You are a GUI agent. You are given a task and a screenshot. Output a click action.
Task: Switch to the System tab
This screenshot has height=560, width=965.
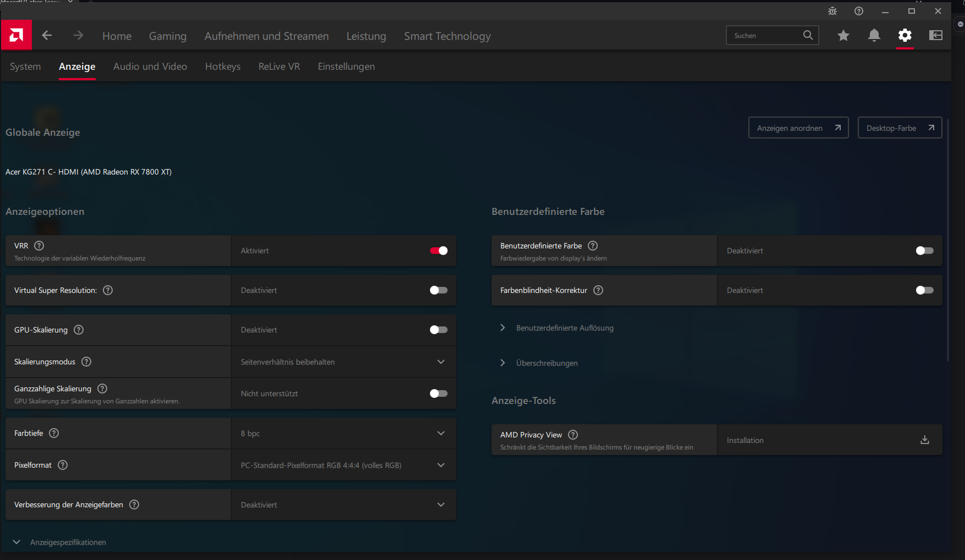25,66
